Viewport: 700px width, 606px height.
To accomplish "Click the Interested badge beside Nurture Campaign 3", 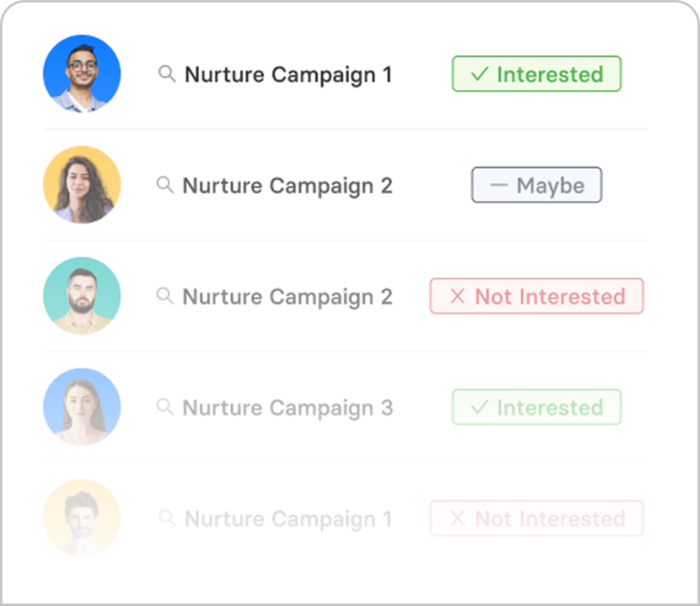I will coord(536,407).
